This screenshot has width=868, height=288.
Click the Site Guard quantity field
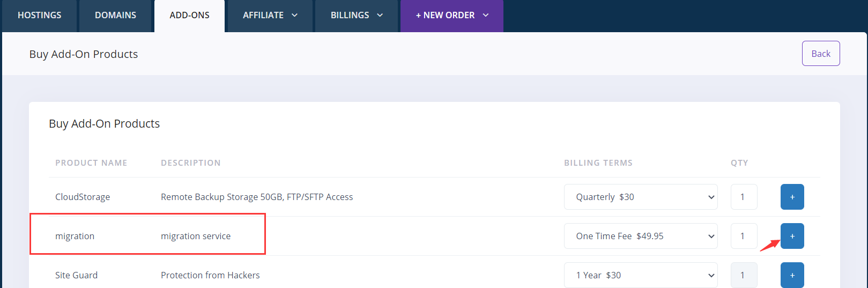click(x=744, y=275)
